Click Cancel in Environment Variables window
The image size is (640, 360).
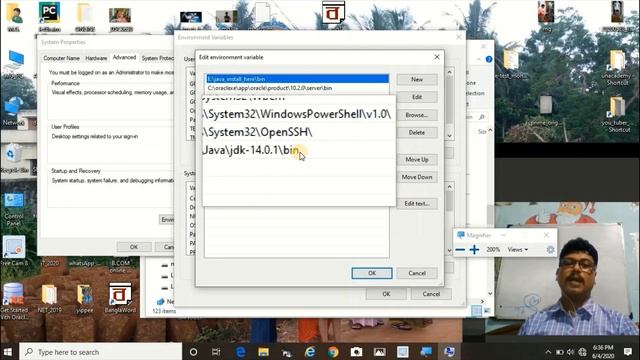point(431,294)
